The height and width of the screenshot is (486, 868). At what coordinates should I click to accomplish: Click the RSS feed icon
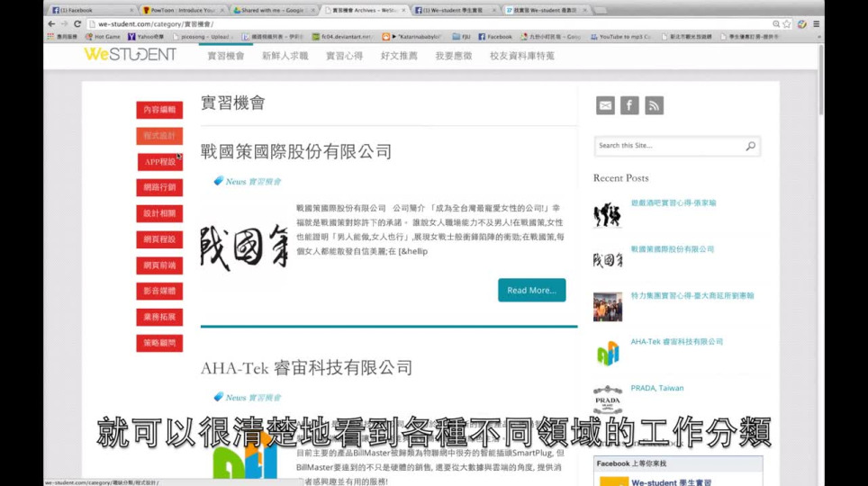click(655, 105)
